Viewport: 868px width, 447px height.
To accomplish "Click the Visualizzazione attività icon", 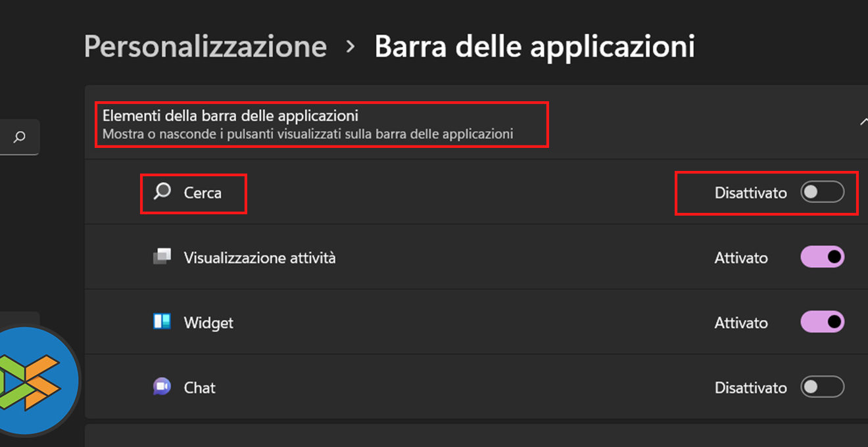I will [162, 256].
